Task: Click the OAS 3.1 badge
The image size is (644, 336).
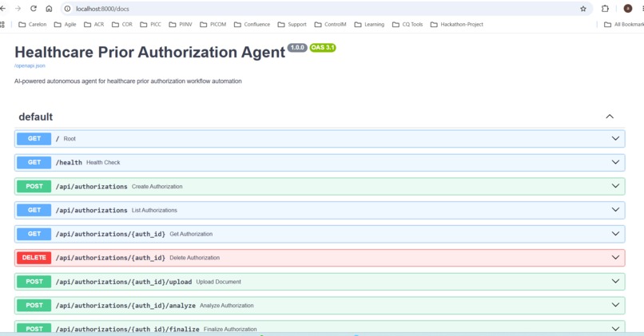Action: [323, 48]
